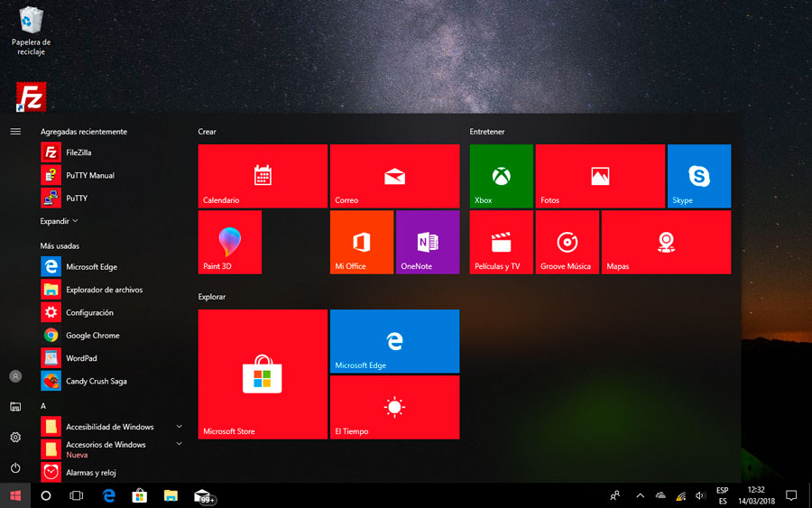Viewport: 812px width, 508px height.
Task: Show hidden system tray icons
Action: (x=640, y=495)
